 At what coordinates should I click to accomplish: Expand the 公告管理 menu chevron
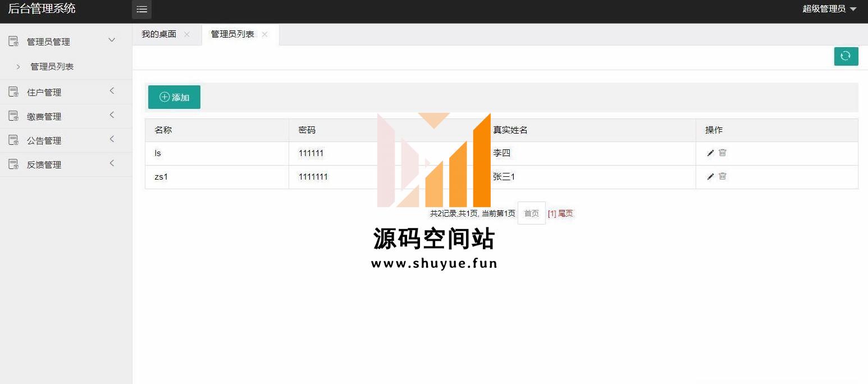point(112,139)
